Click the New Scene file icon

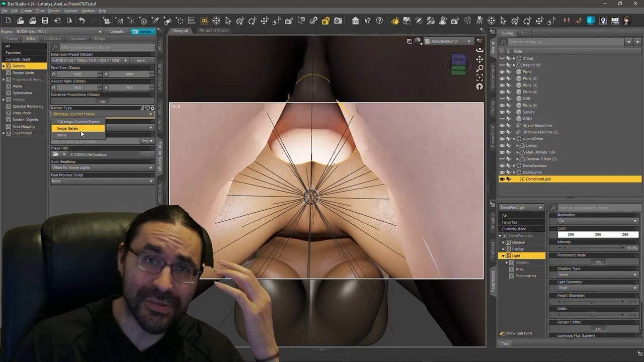[x=8, y=21]
